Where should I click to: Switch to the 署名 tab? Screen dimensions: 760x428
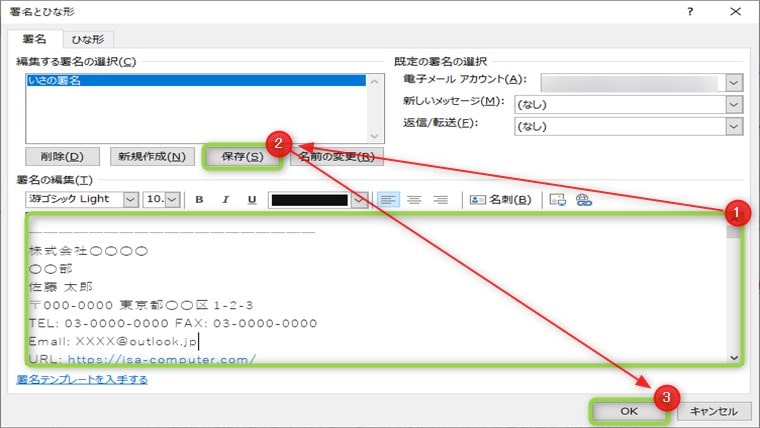tap(34, 39)
